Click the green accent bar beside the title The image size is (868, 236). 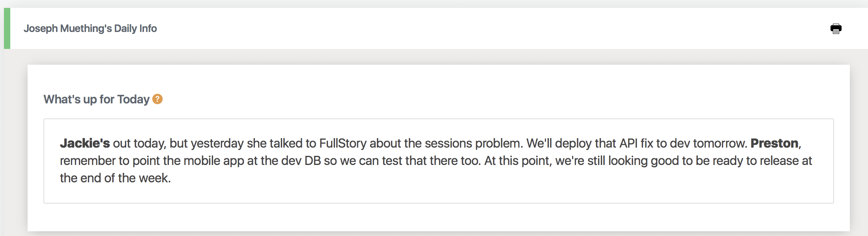(x=7, y=28)
